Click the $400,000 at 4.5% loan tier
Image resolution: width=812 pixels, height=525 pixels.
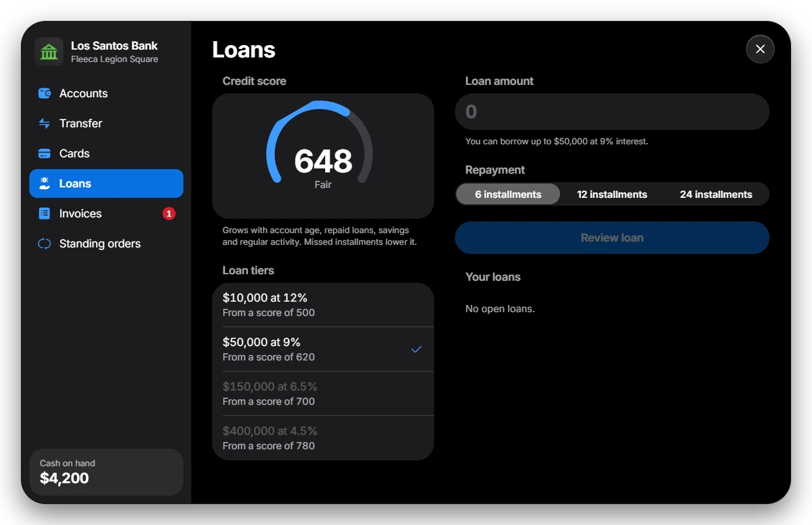(323, 438)
